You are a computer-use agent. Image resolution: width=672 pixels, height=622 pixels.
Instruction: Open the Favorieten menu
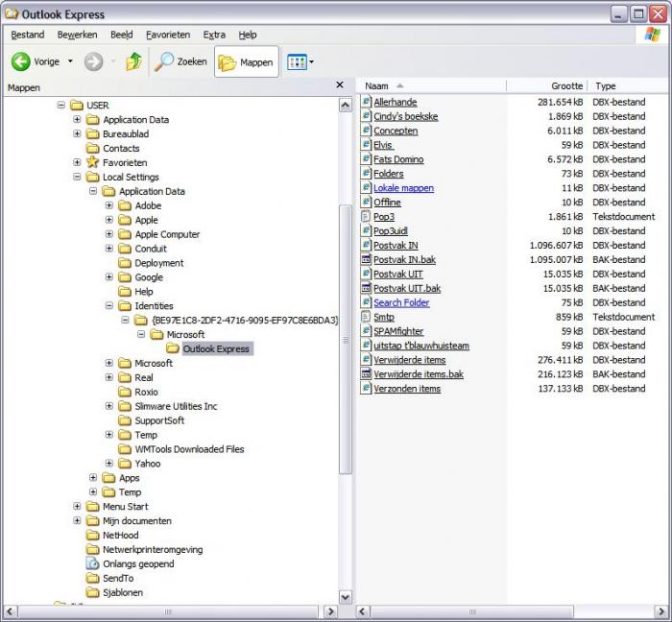click(168, 35)
